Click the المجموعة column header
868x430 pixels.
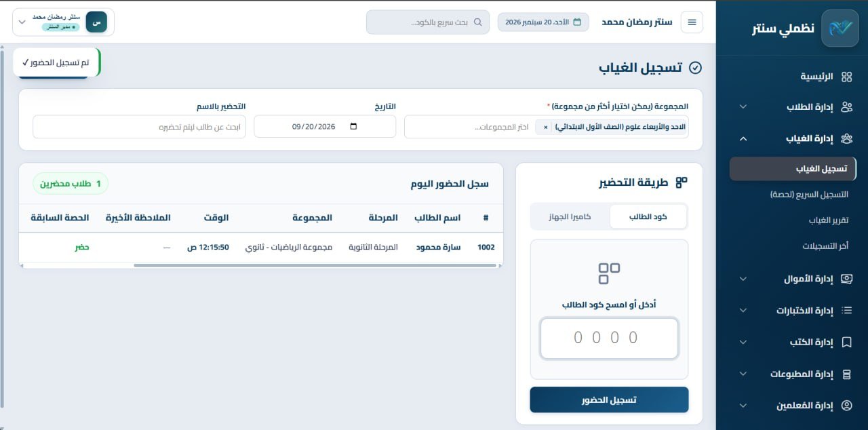(313, 218)
